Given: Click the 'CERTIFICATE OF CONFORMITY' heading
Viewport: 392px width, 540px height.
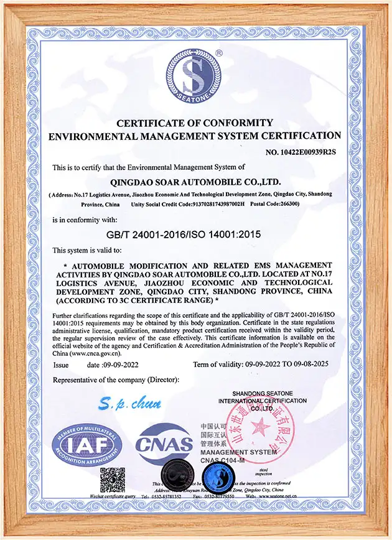Looking at the screenshot, I should pos(195,123).
